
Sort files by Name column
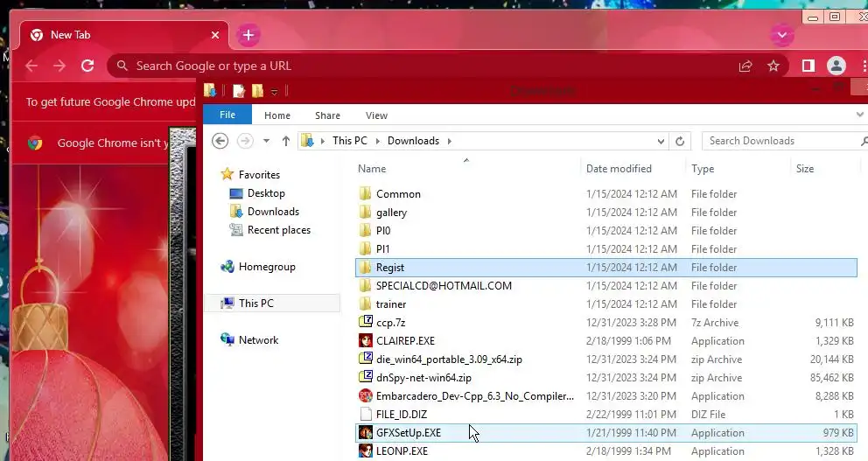coord(372,169)
